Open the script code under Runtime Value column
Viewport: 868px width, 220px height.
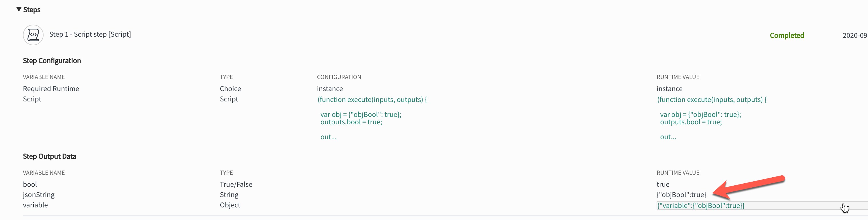pos(712,100)
